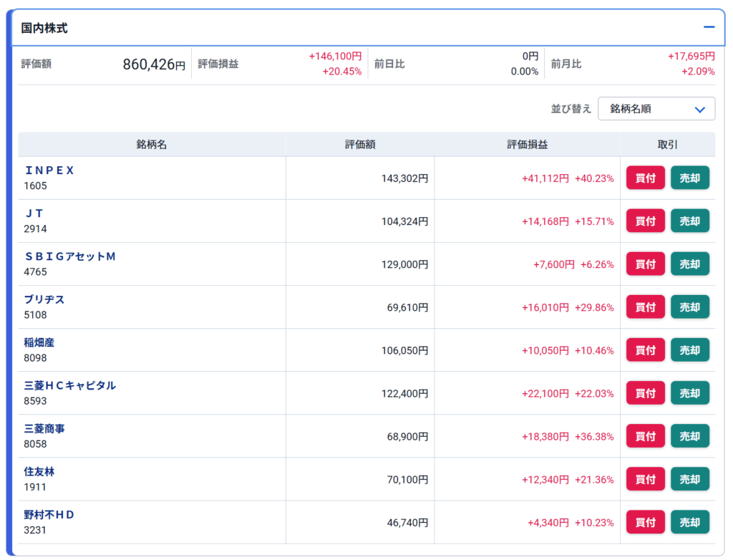Click 売却 button for JT
Screen dimensions: 733x560
[689, 221]
